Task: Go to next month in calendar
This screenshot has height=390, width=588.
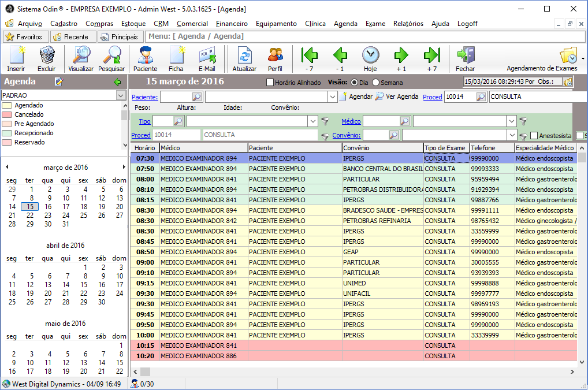Action: coord(124,167)
